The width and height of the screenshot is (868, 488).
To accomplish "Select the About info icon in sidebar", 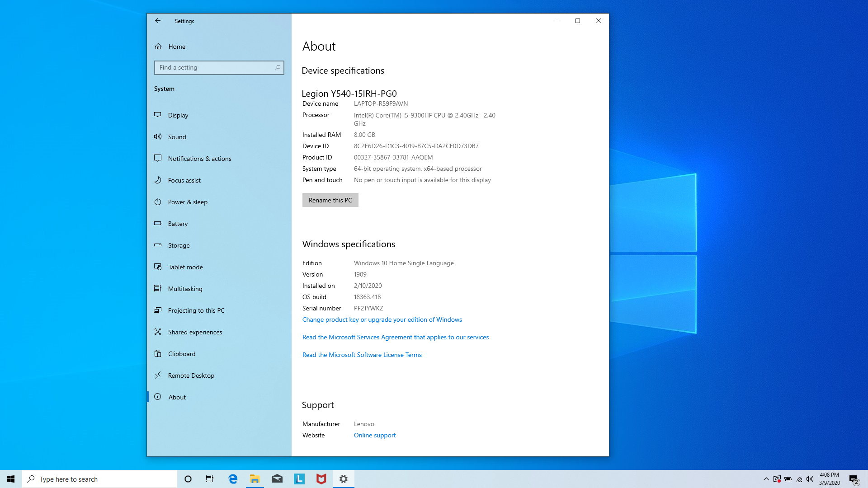I will pyautogui.click(x=158, y=397).
